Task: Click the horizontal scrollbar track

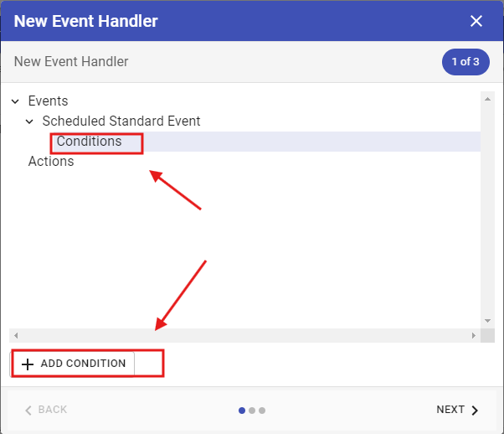Action: tap(243, 335)
